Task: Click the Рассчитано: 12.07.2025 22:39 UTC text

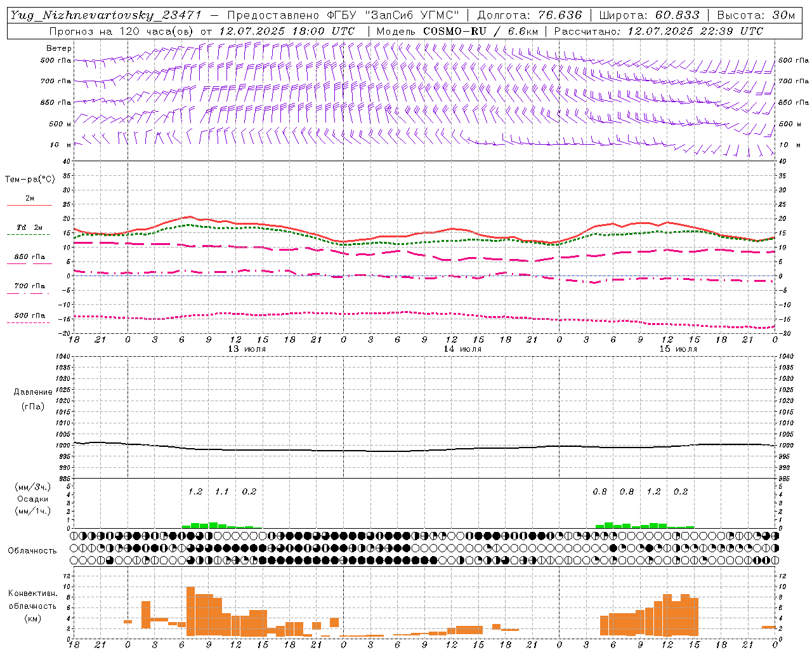Action: [x=658, y=31]
